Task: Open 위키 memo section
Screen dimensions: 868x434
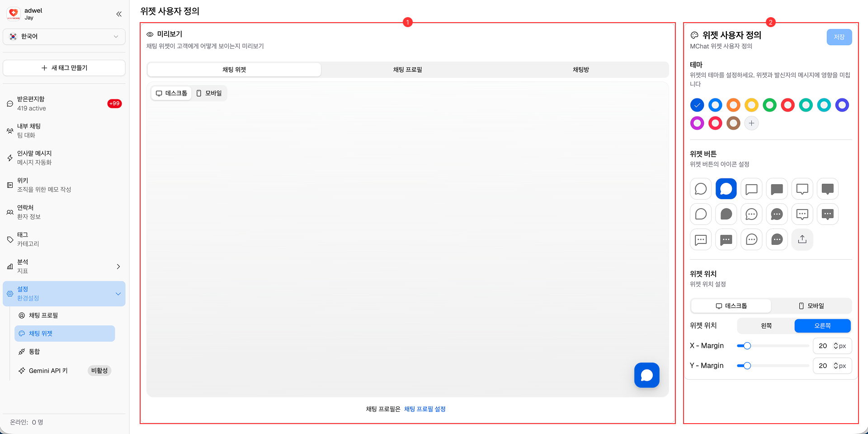Action: coord(64,185)
